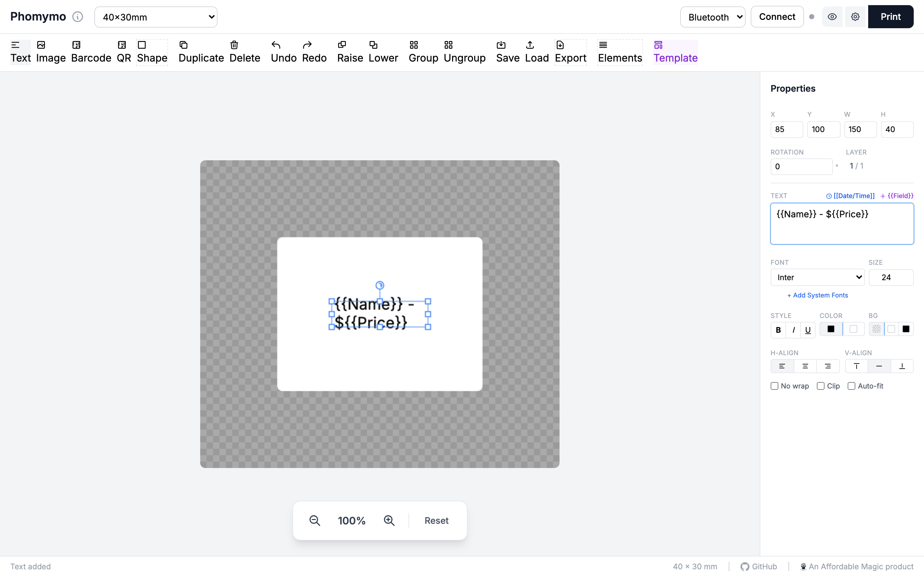
Task: Add a Barcode element
Action: [91, 52]
